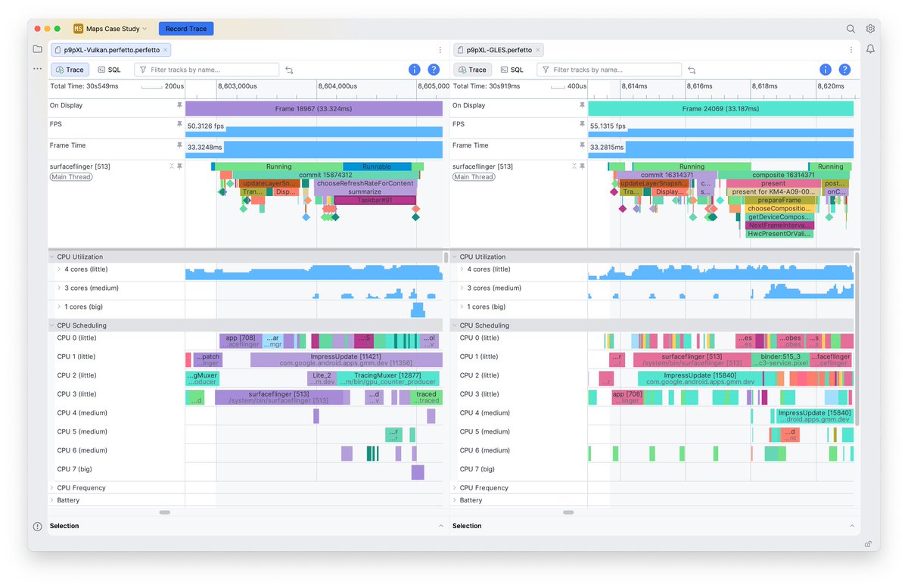Select chooseRefreshRateForContent slice in Vulkan pane
The width and height of the screenshot is (908, 588).
pos(365,183)
